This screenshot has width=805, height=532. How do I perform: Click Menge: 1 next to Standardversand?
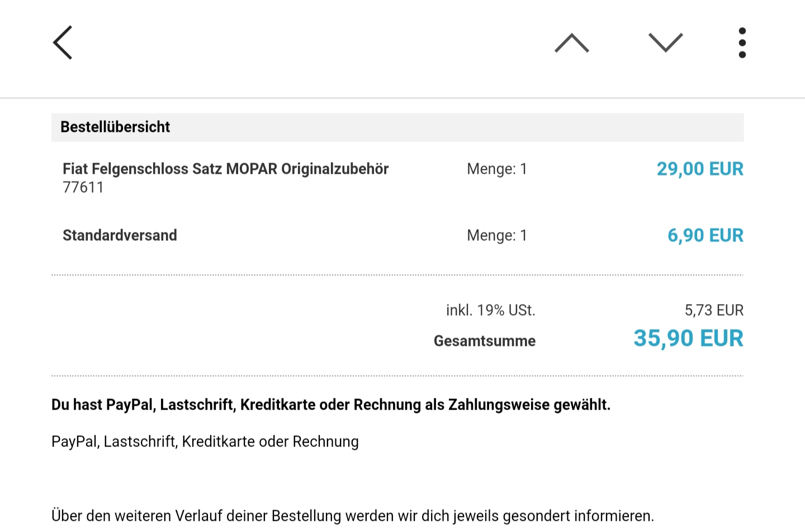pos(496,235)
